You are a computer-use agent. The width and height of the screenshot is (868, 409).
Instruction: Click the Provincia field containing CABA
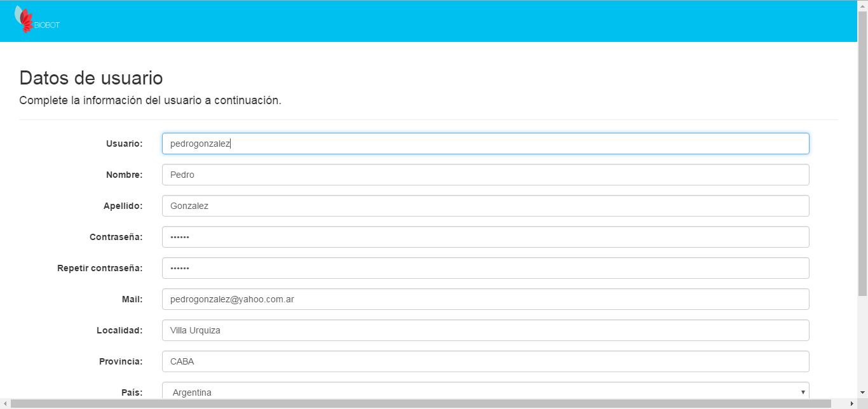[x=485, y=361]
